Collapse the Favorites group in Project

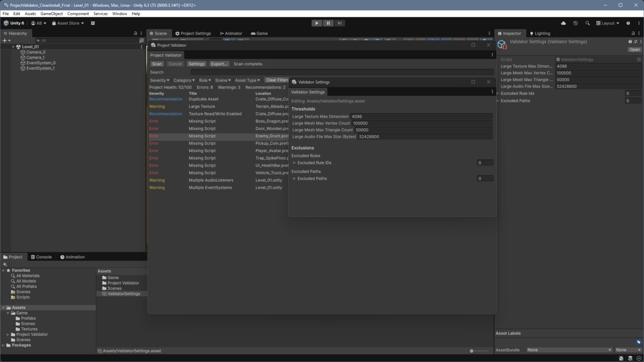coord(3,270)
